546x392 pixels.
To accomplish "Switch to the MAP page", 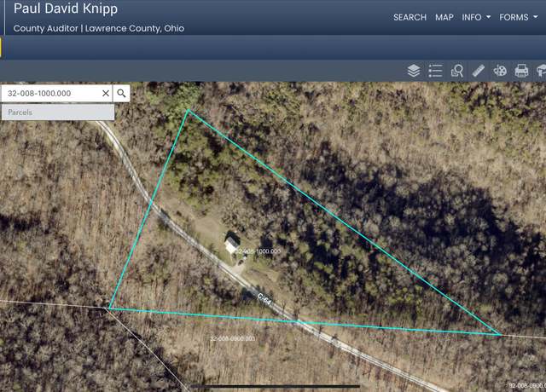I will click(x=444, y=17).
